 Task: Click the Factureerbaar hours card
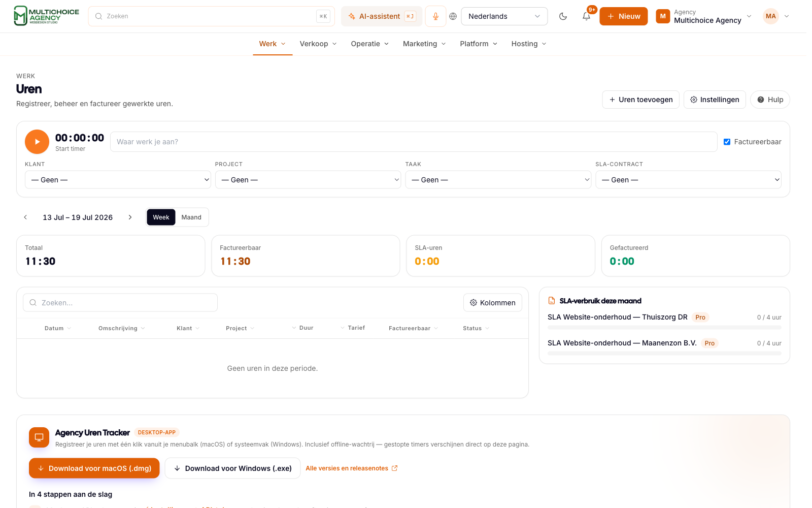[x=306, y=256]
